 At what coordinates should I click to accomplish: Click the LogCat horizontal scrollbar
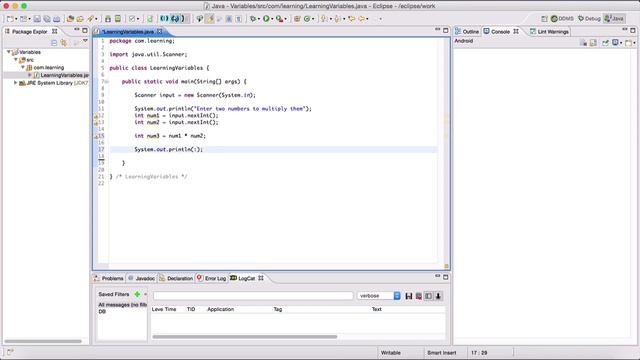click(x=245, y=337)
